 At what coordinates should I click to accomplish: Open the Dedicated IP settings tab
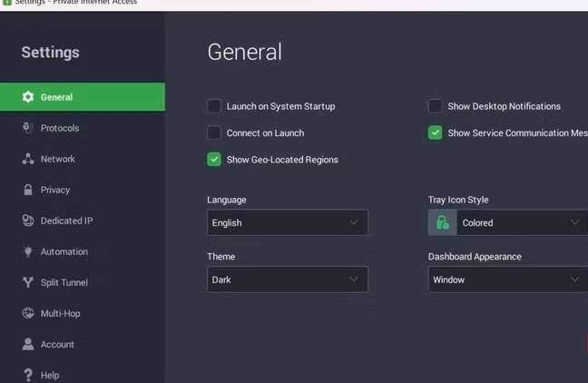(83, 221)
